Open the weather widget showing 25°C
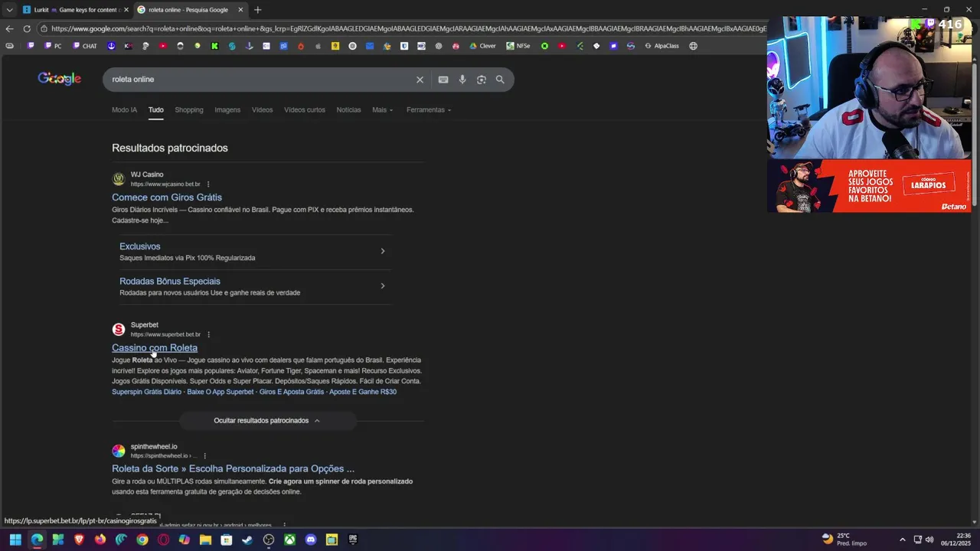Viewport: 980px width, 551px height. [844, 540]
